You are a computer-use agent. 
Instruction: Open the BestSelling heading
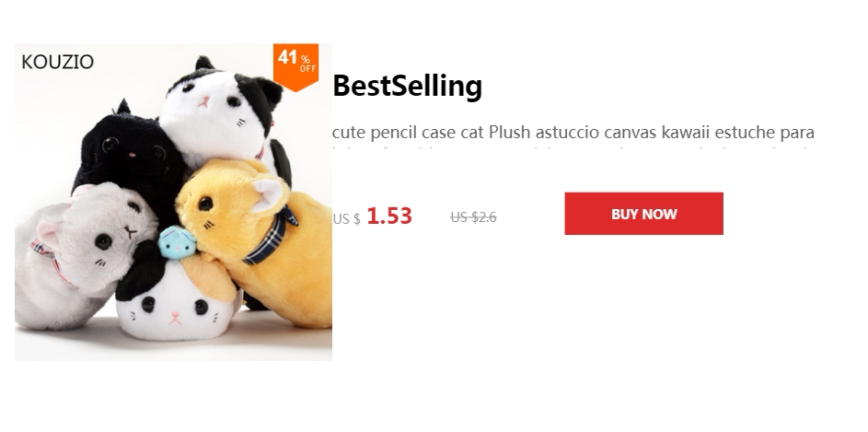(x=408, y=86)
